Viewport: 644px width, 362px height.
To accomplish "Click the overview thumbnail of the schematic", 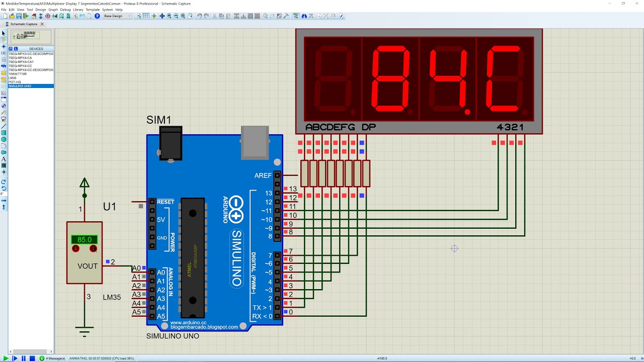I will [x=31, y=37].
